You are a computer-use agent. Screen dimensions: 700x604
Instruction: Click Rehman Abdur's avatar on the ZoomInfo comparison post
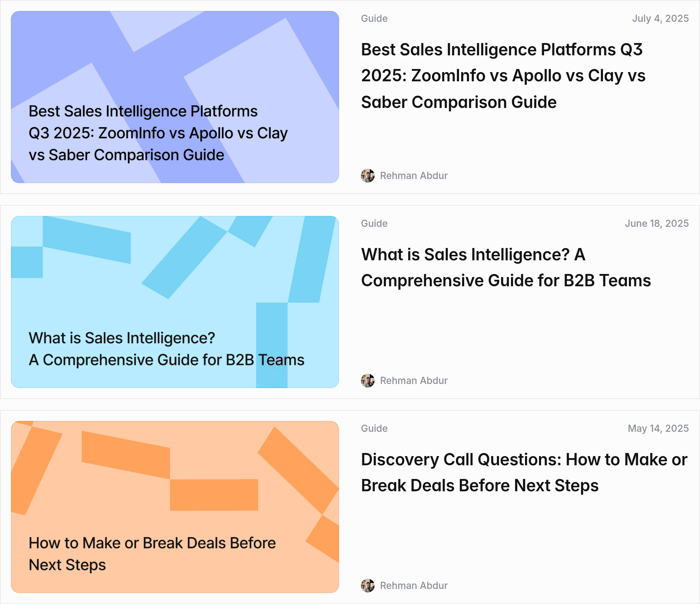coord(368,176)
